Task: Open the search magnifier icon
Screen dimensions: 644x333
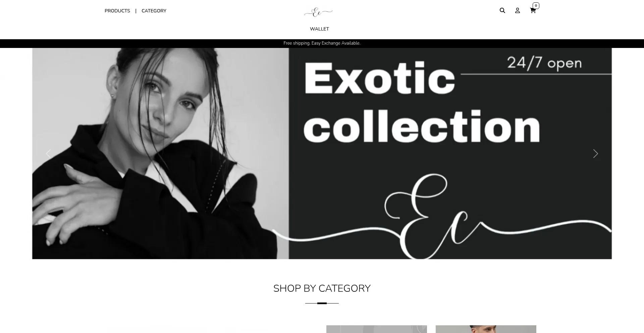Action: (x=502, y=10)
